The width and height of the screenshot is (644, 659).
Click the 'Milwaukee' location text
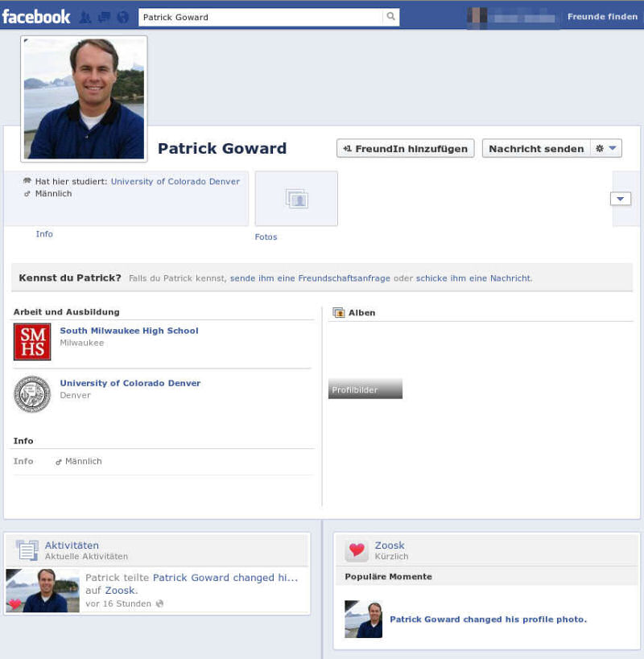[82, 343]
